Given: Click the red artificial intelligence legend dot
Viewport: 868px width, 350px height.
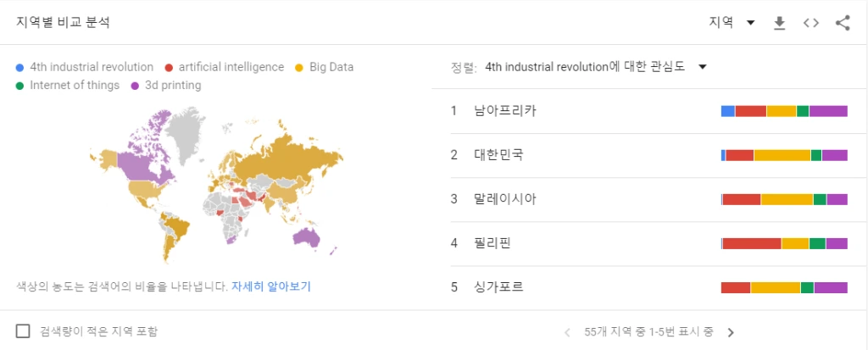Looking at the screenshot, I should [x=170, y=67].
